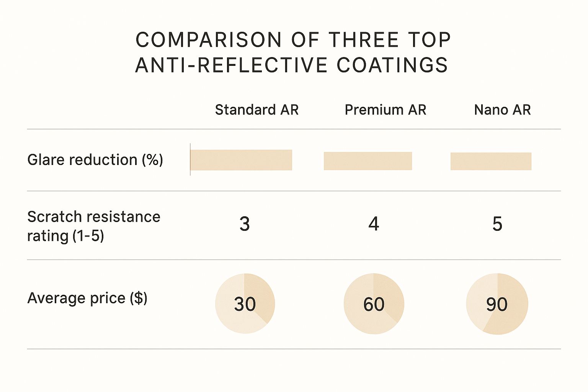Click Premium AR's scratch rating of 4
The height and width of the screenshot is (392, 588).
(374, 224)
